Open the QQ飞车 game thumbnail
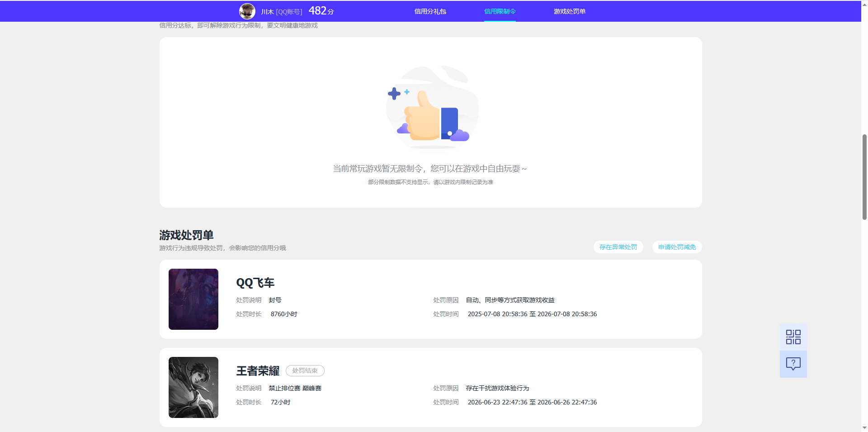 coord(193,299)
